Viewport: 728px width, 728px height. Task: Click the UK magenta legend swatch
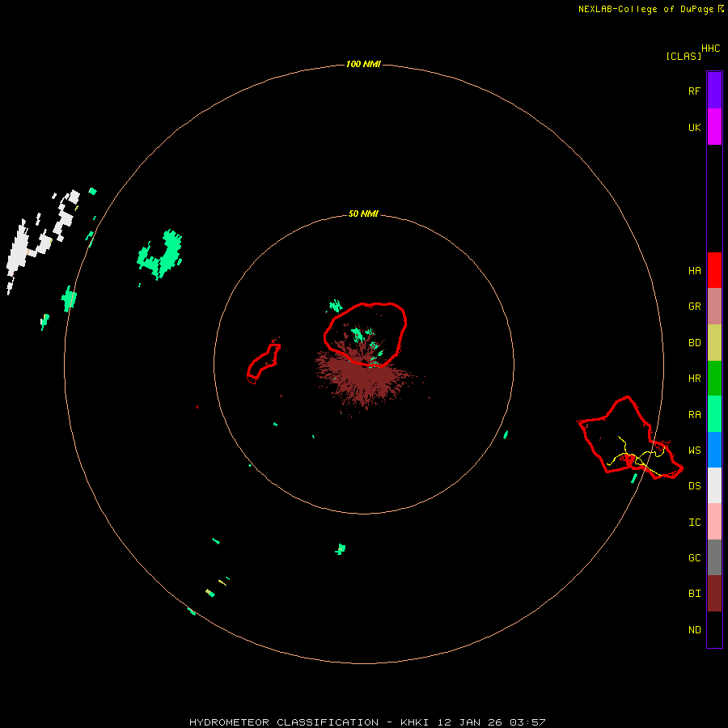click(x=714, y=127)
